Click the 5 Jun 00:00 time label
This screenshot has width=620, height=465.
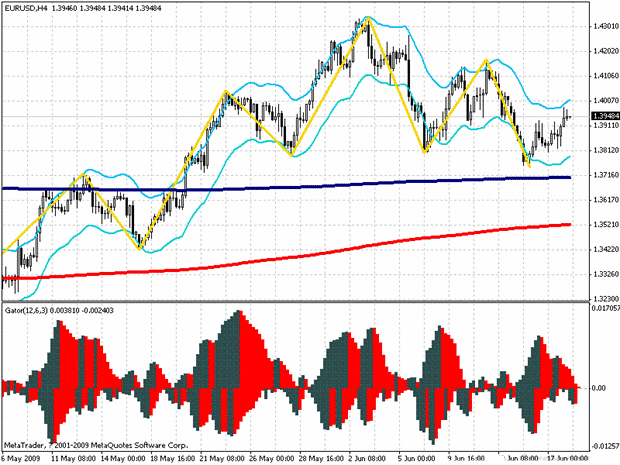pos(417,459)
